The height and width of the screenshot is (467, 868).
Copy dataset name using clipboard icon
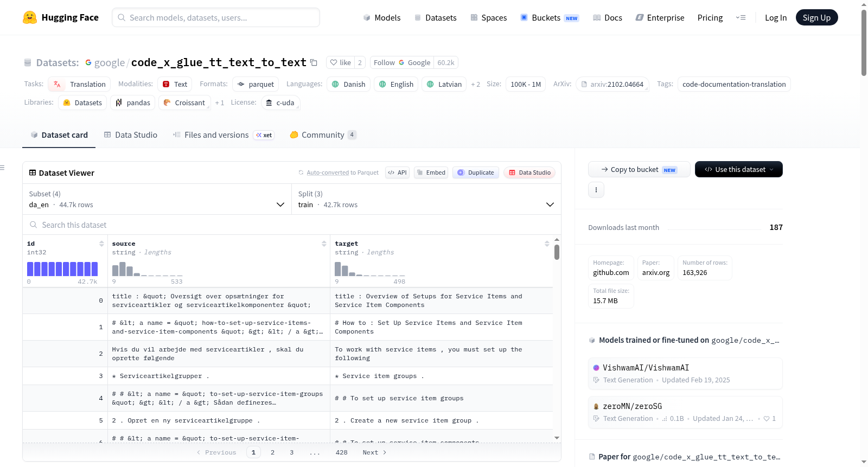(x=314, y=62)
